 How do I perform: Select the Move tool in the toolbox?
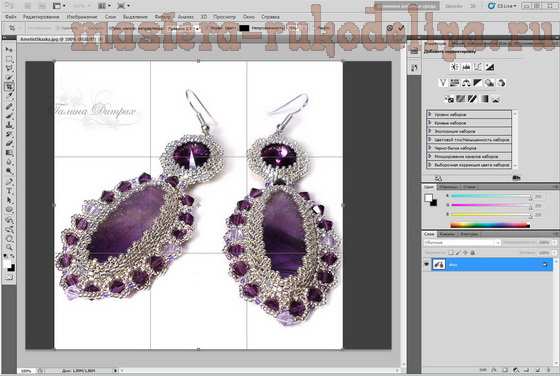9,50
